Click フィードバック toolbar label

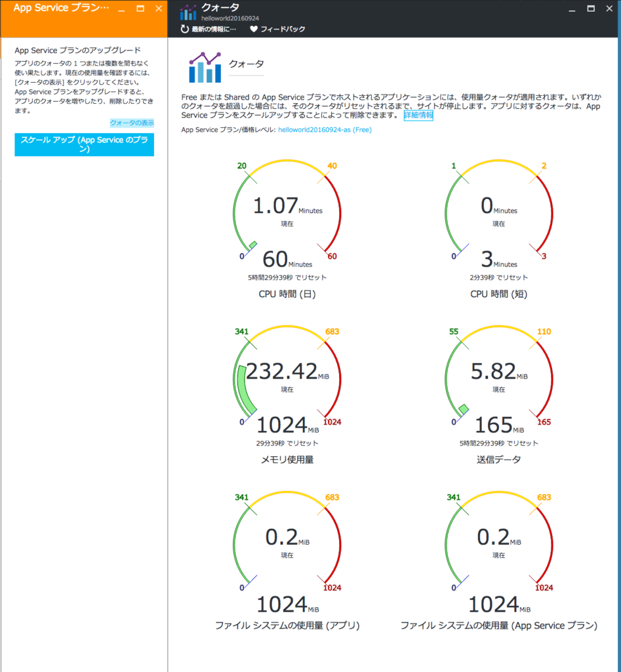(x=283, y=29)
